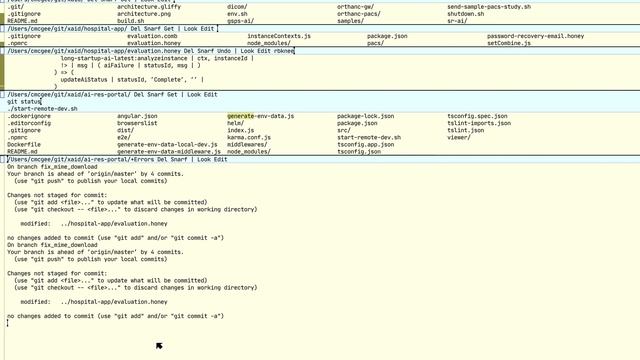Click Del in the ai-res-portal/ directory tag
This screenshot has height=360, width=640.
(139, 95)
